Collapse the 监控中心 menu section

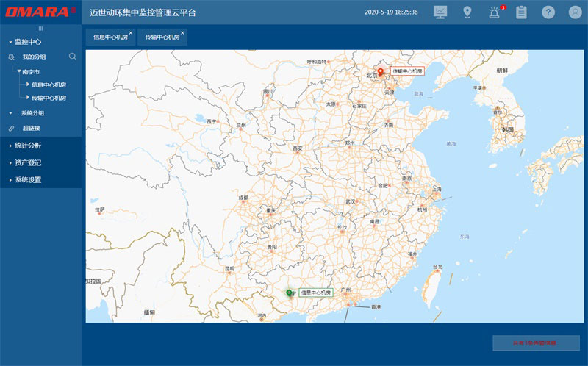click(29, 42)
